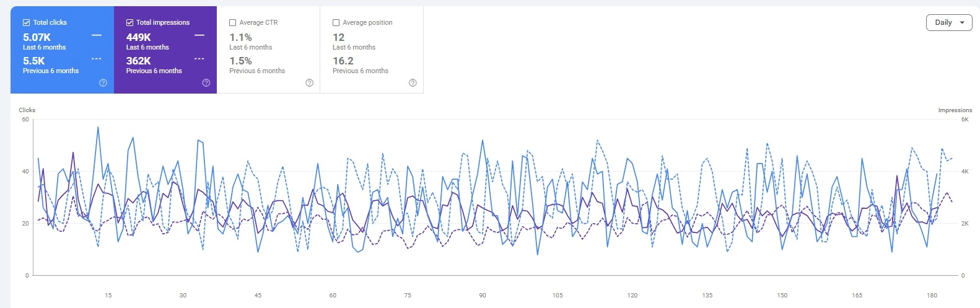This screenshot has width=980, height=308.
Task: Click the 1.5% previous CTR value
Action: pos(240,61)
